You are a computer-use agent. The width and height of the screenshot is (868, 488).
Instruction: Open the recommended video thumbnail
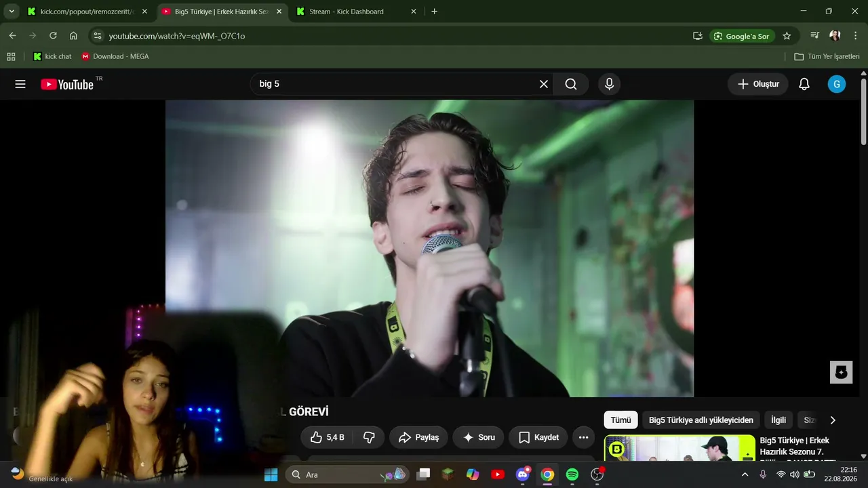point(679,447)
